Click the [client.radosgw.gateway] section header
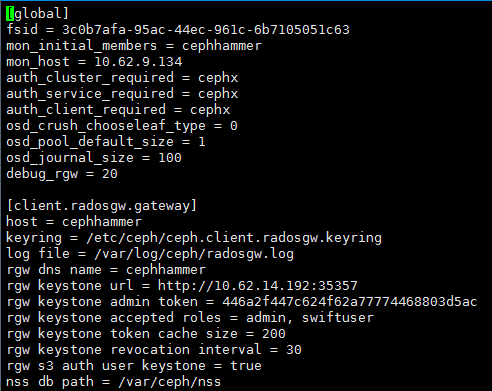This screenshot has width=492, height=391. tap(102, 206)
